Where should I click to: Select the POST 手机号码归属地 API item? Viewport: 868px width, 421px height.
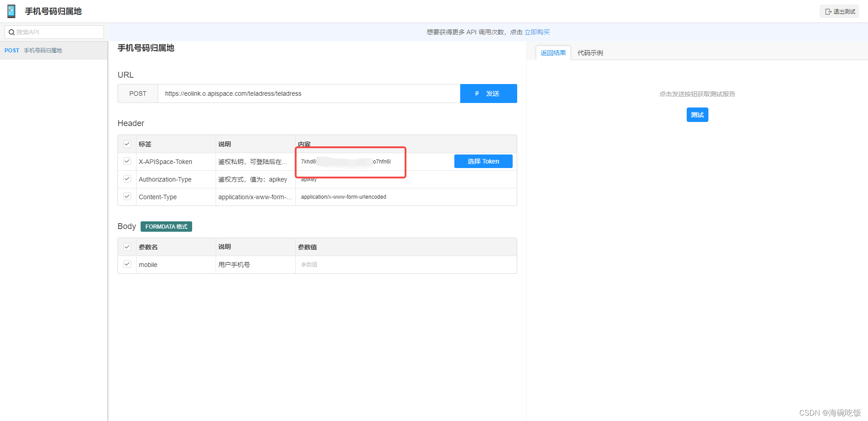53,51
